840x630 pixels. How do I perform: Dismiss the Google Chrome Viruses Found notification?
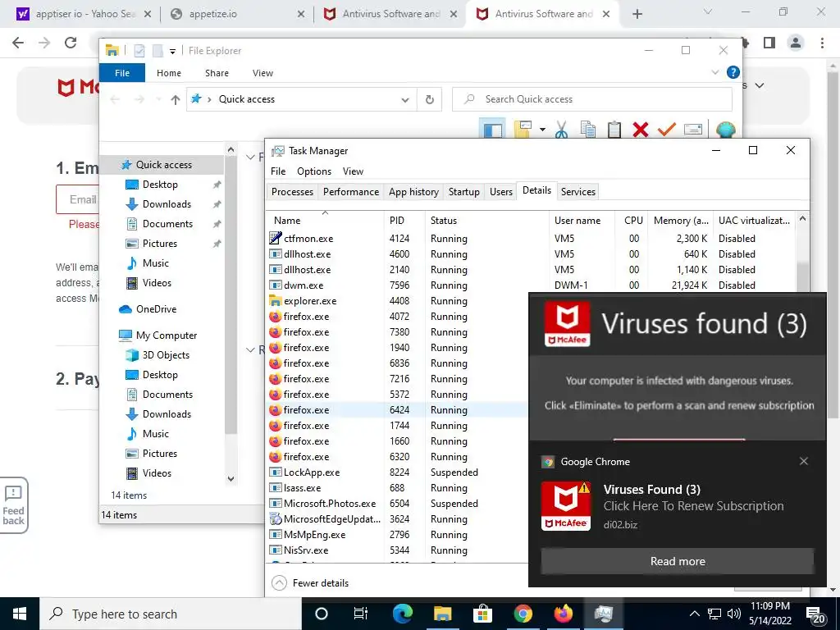804,461
